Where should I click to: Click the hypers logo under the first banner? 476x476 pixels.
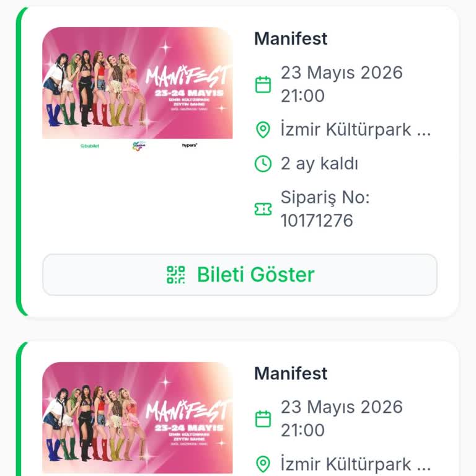190,146
